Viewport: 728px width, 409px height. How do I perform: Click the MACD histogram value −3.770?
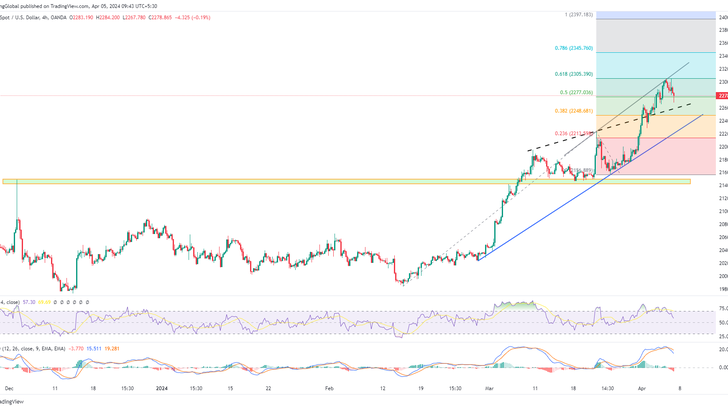coord(76,348)
